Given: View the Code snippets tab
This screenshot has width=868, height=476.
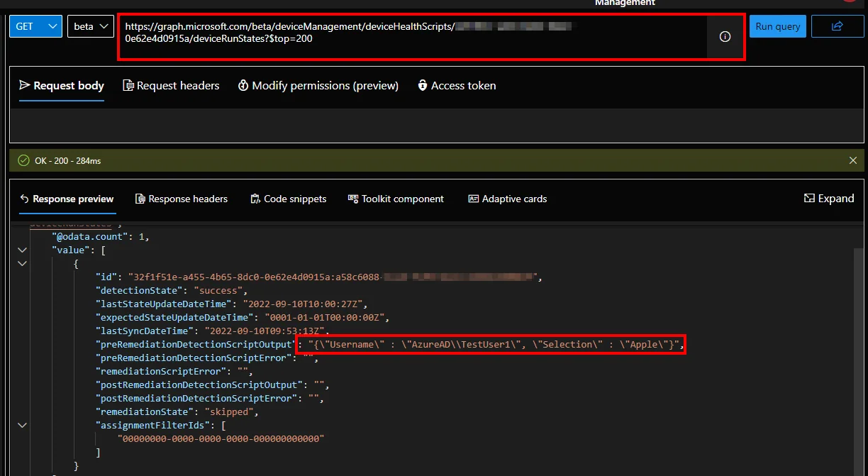Looking at the screenshot, I should pyautogui.click(x=289, y=199).
